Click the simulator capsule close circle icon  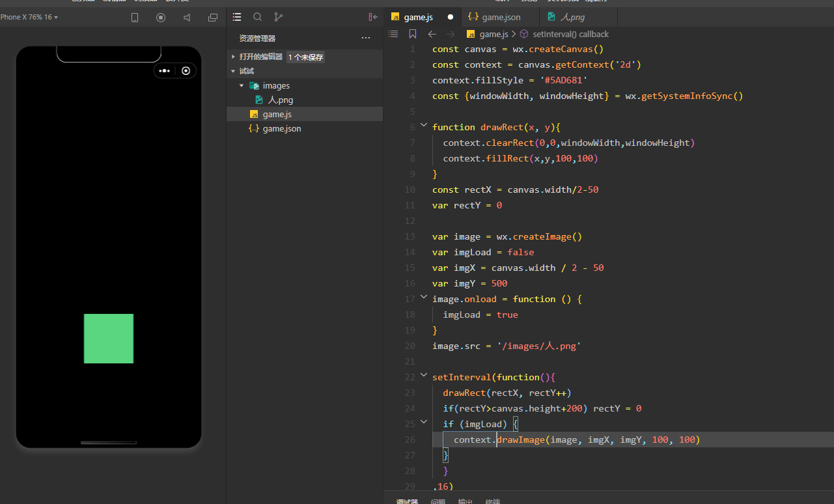point(186,70)
